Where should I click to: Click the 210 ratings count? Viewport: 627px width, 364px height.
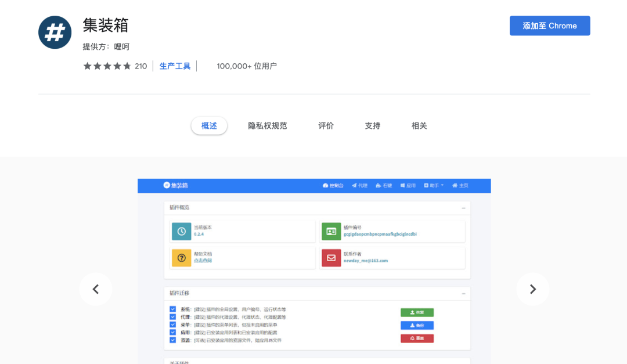click(140, 66)
